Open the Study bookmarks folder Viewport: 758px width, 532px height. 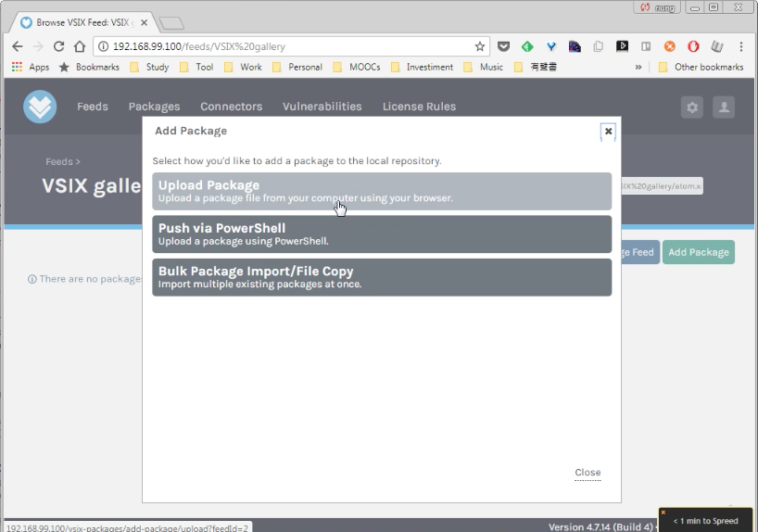pos(149,67)
